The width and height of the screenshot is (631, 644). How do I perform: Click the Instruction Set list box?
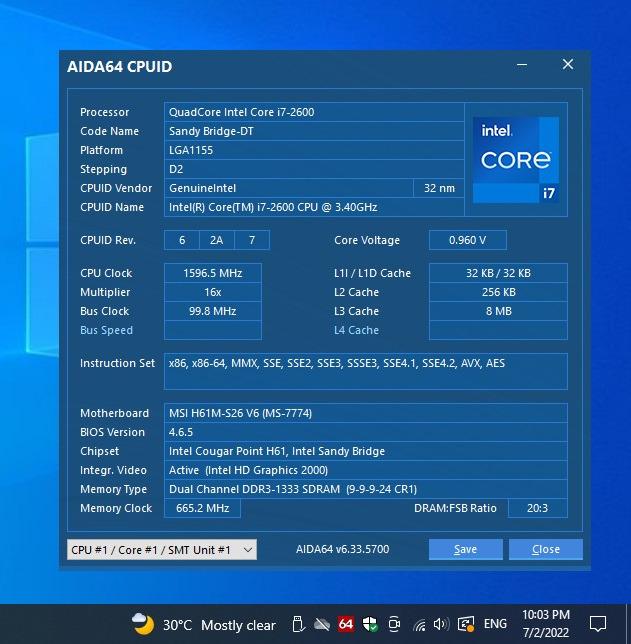point(366,371)
